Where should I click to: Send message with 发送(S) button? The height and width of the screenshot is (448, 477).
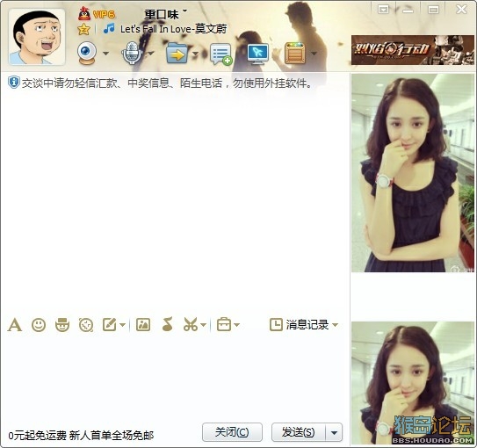tap(299, 432)
